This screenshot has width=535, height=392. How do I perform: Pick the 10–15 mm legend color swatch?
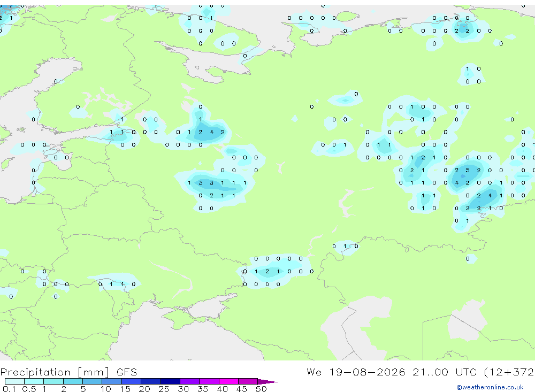[x=112, y=381]
